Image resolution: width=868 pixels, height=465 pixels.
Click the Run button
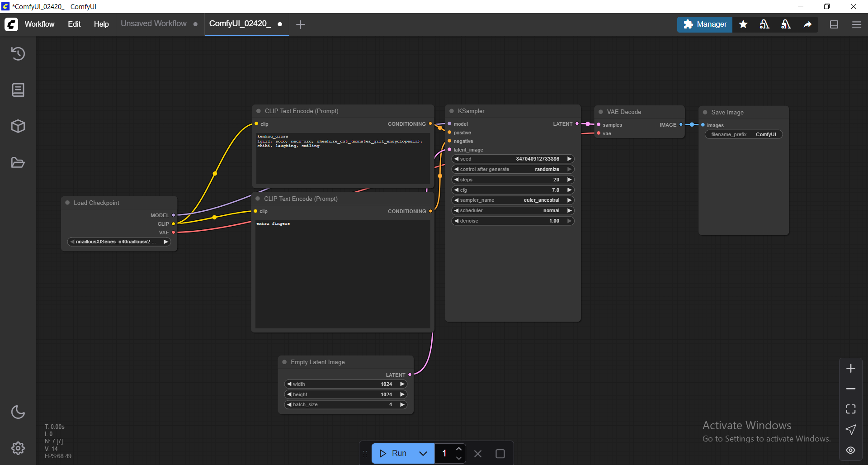click(x=393, y=453)
